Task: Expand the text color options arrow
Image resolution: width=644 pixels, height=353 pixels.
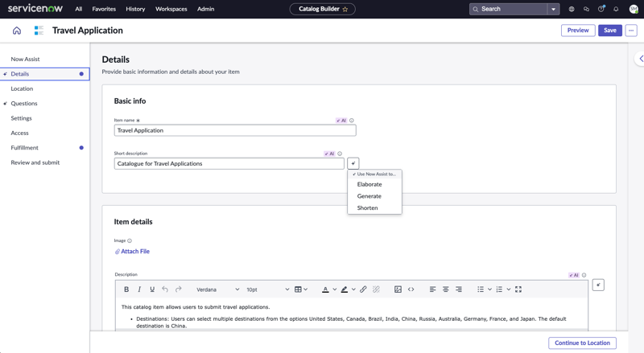Action: click(x=335, y=289)
